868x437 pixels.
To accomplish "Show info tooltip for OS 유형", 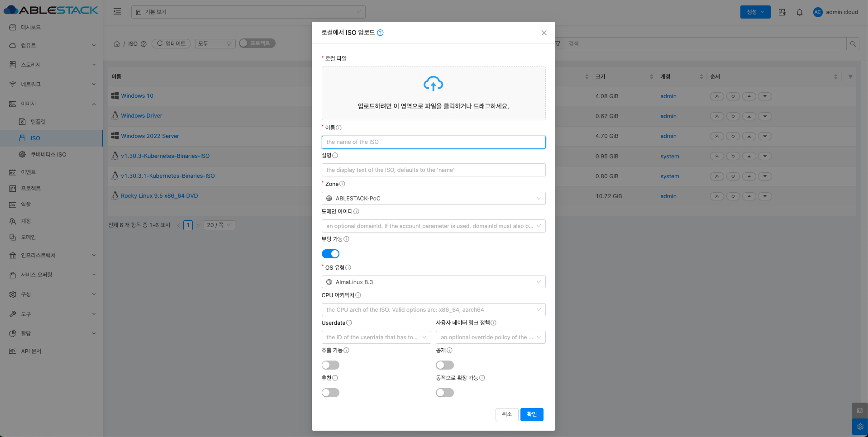I will 348,267.
